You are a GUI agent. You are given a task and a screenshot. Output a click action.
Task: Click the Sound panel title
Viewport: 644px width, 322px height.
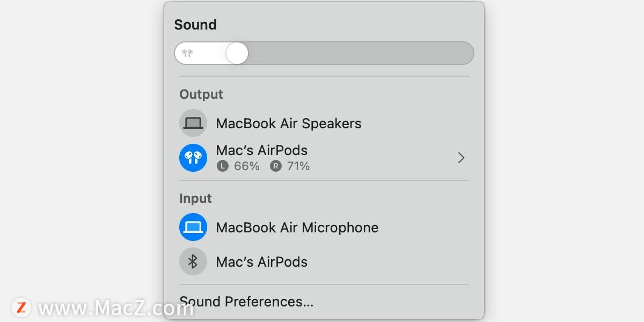coord(195,25)
